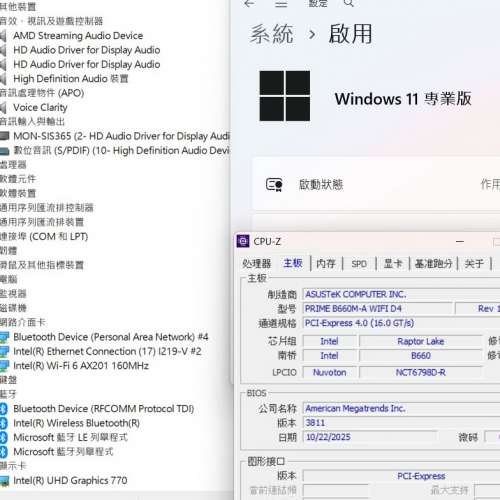The image size is (500, 500).
Task: Select Intel(R) UHD Graphics 770
Action: pyautogui.click(x=70, y=481)
